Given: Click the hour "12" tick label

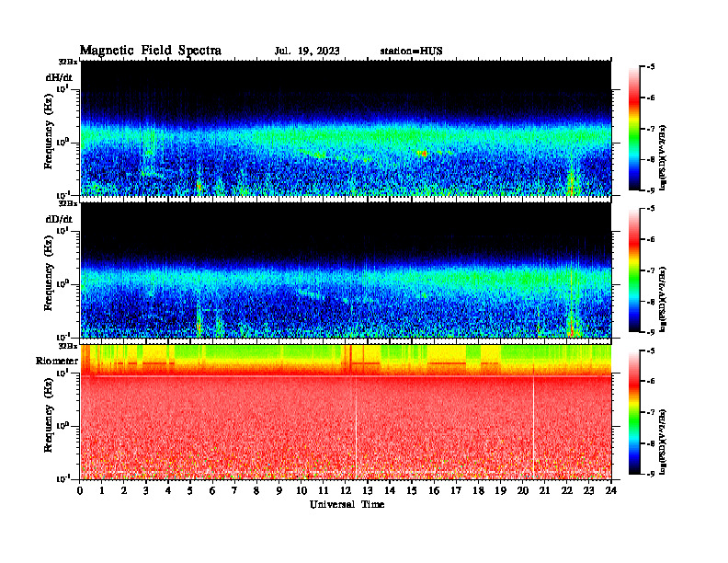Looking at the screenshot, I should click(x=346, y=490).
